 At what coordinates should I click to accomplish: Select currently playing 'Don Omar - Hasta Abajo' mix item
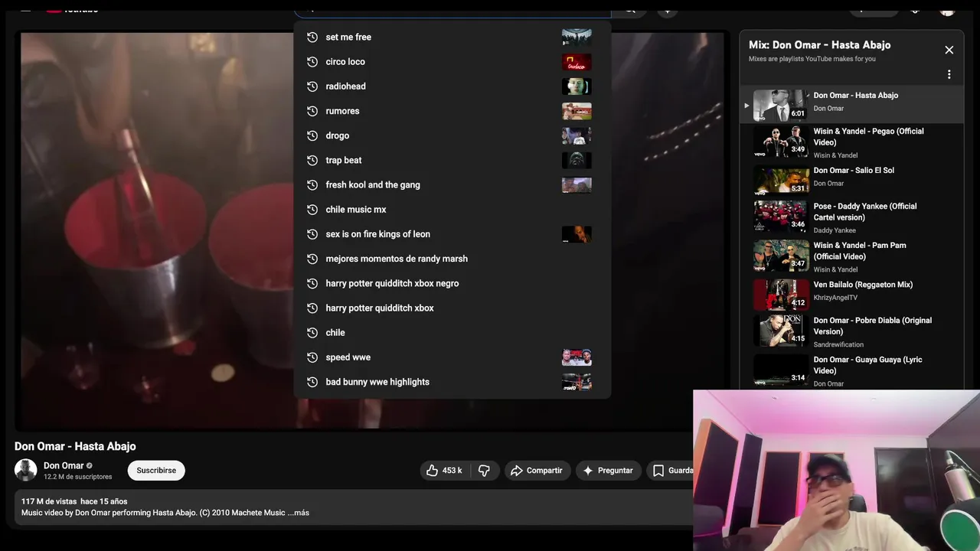(852, 105)
